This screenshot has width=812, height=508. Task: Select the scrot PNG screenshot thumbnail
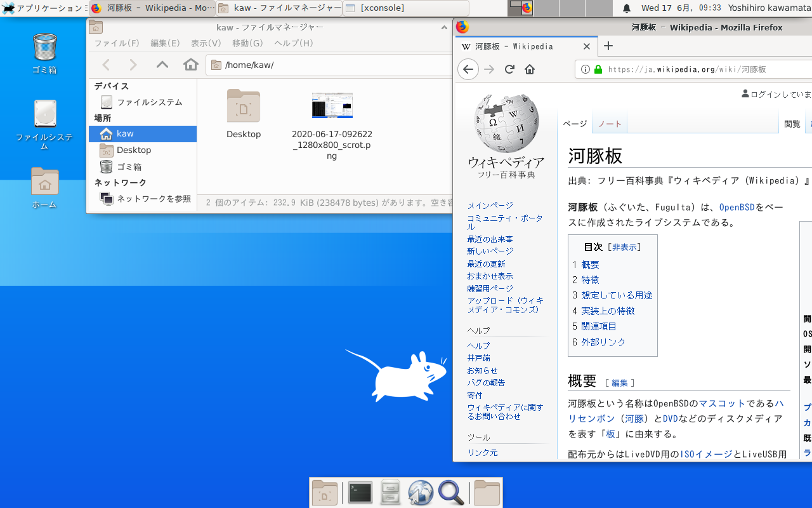[x=332, y=105]
